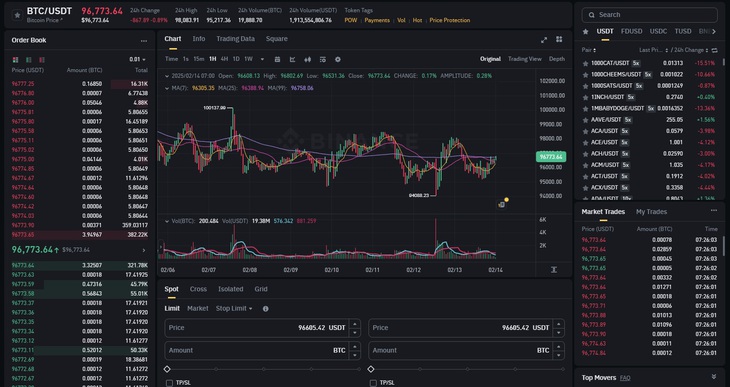Add BTC/USDT to favorites with the star
The height and width of the screenshot is (387, 730).
17,15
